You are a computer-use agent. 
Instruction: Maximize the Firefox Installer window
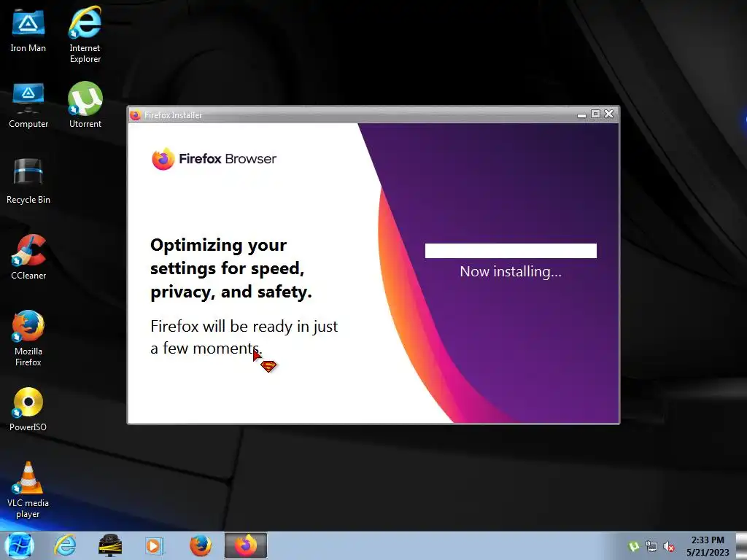[x=595, y=114]
